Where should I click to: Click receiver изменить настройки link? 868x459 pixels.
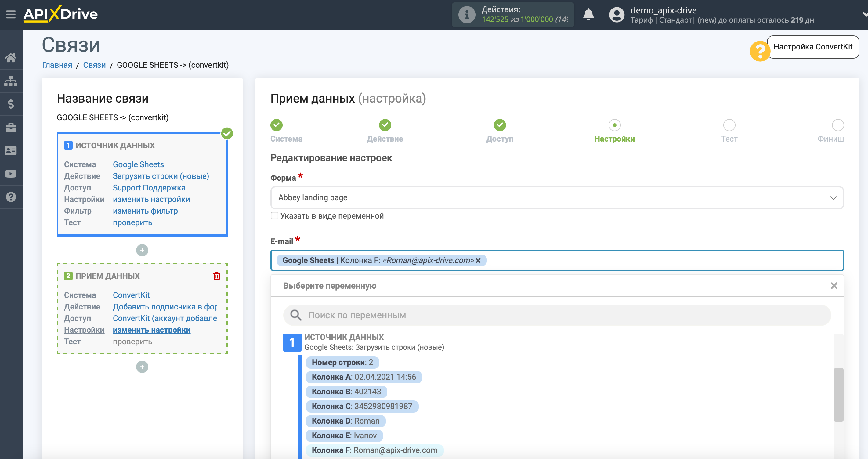152,330
